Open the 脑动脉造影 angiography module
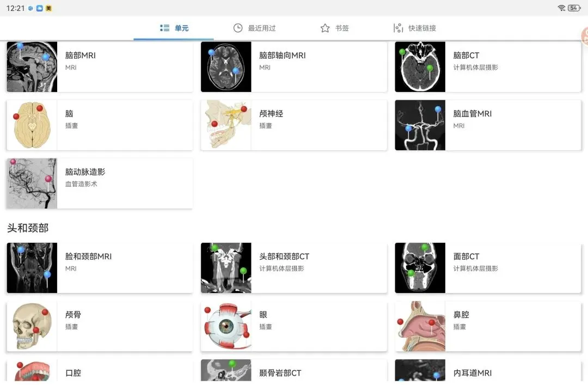This screenshot has width=588, height=385. click(100, 183)
